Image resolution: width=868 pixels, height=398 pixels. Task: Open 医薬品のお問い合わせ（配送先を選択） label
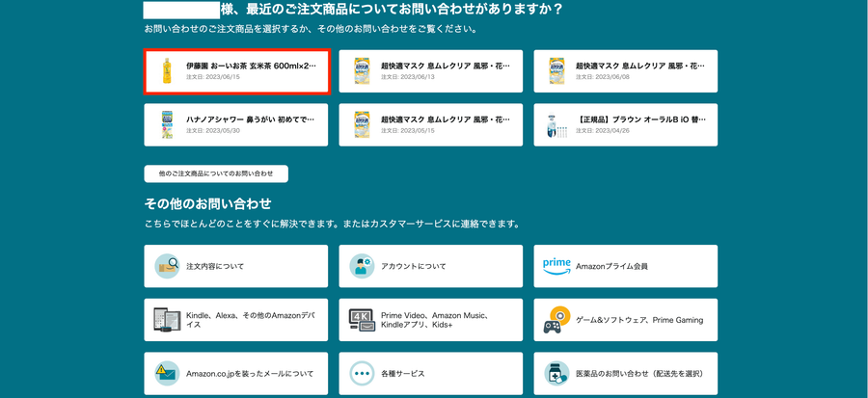[639, 374]
